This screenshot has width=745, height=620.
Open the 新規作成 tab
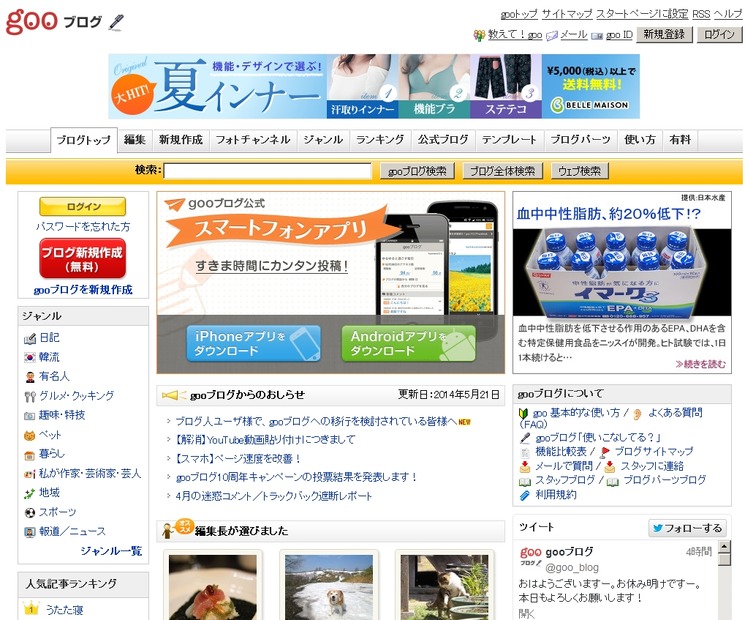181,140
